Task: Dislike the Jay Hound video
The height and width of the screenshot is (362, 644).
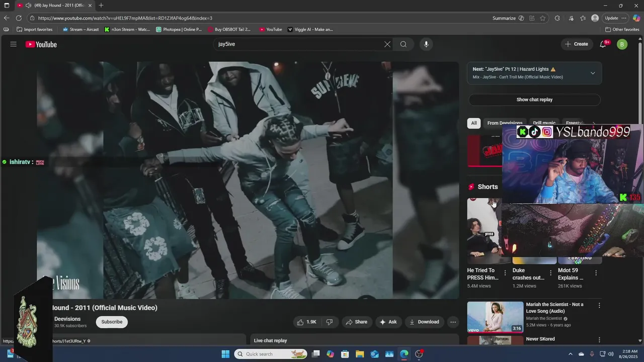Action: (x=330, y=322)
